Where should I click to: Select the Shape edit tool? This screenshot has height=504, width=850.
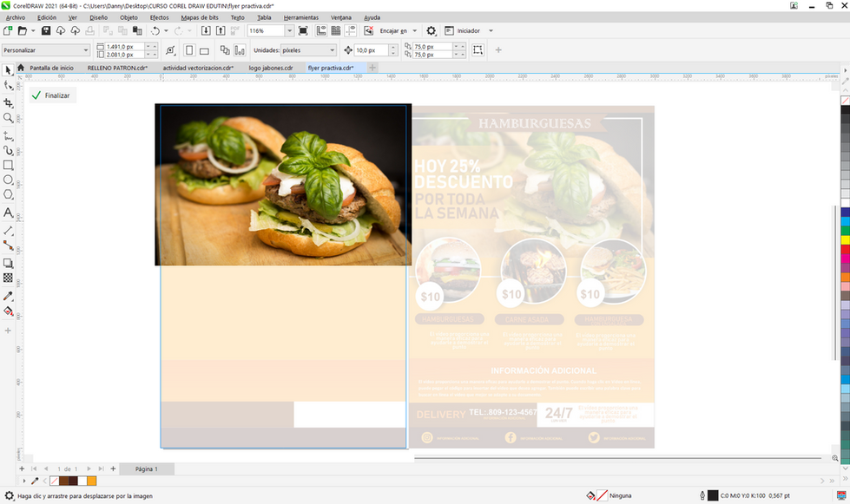8,86
